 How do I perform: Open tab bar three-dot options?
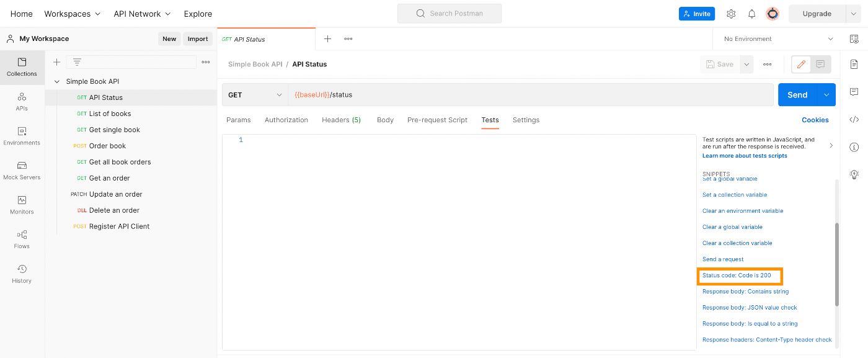tap(348, 38)
